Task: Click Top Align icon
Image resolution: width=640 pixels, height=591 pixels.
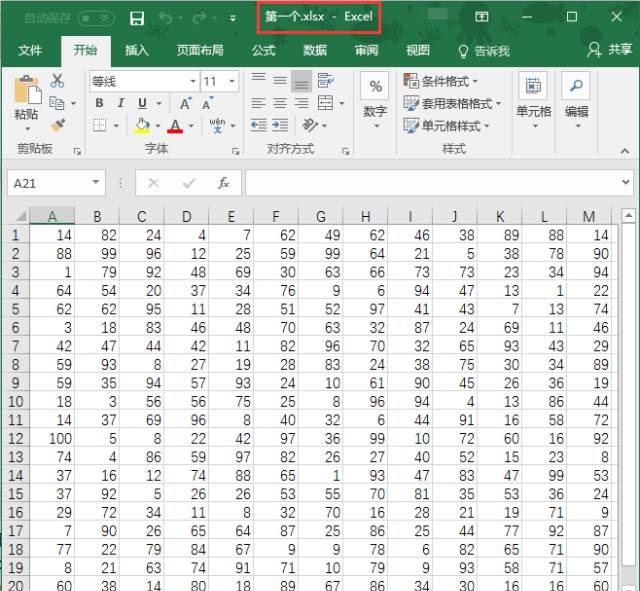Action: coord(258,80)
